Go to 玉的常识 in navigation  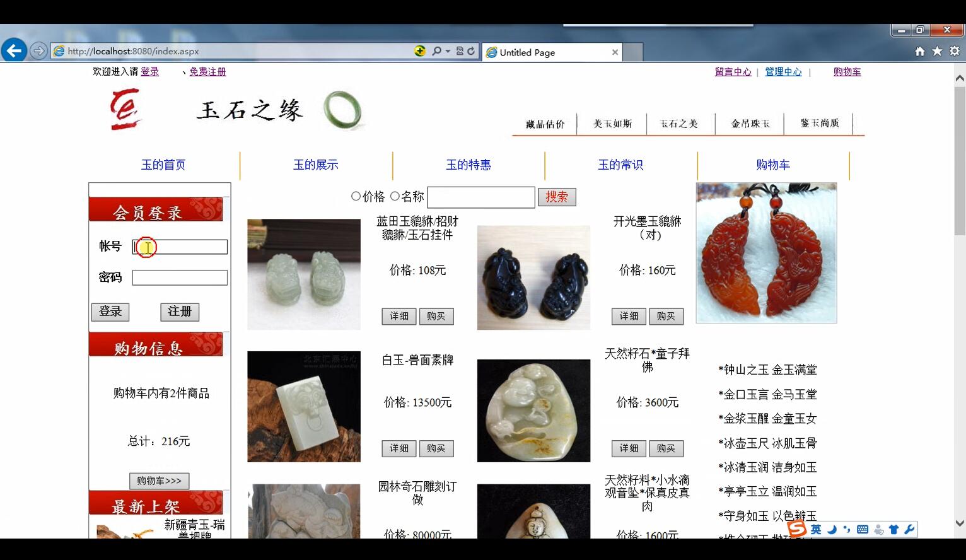[620, 165]
